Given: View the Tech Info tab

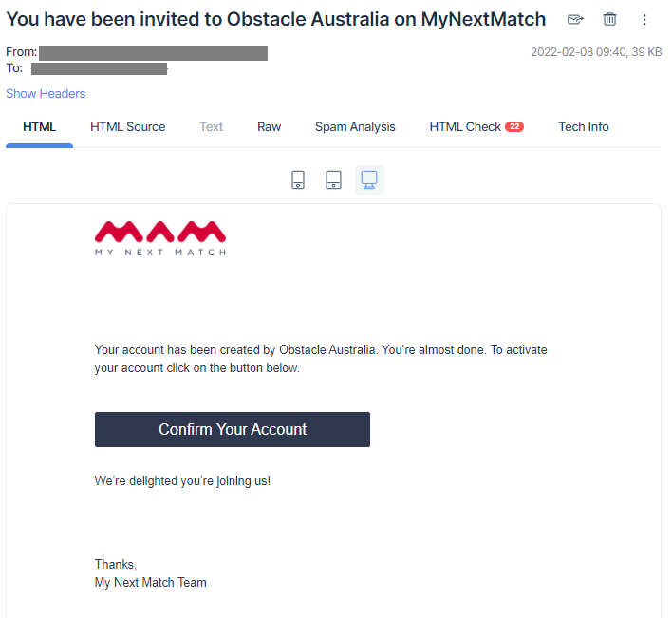Looking at the screenshot, I should point(584,127).
